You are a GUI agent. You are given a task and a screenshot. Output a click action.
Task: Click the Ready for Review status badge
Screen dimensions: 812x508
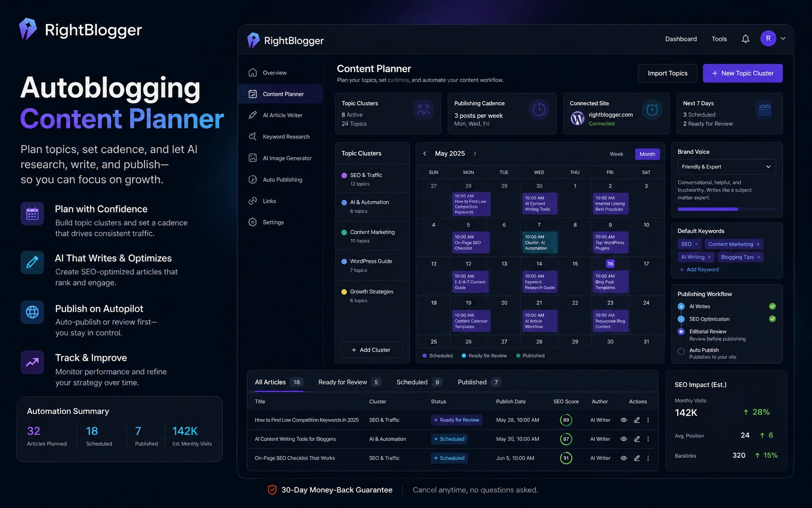pyautogui.click(x=456, y=420)
